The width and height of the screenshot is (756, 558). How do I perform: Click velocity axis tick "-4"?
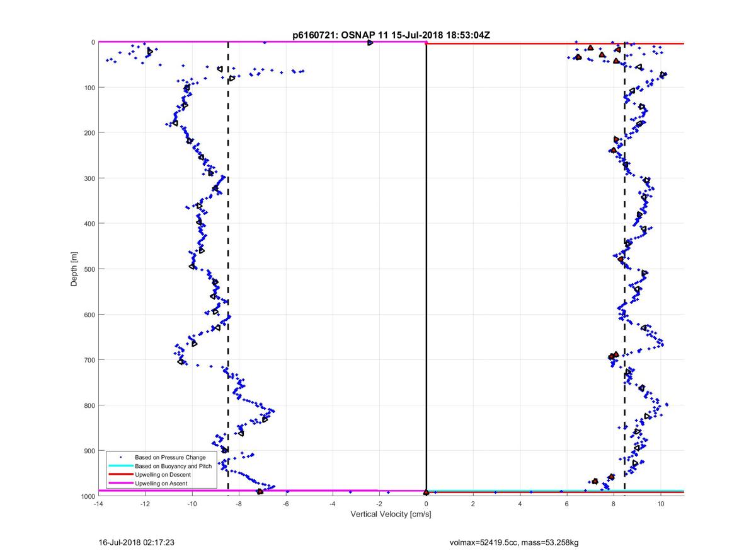(333, 504)
